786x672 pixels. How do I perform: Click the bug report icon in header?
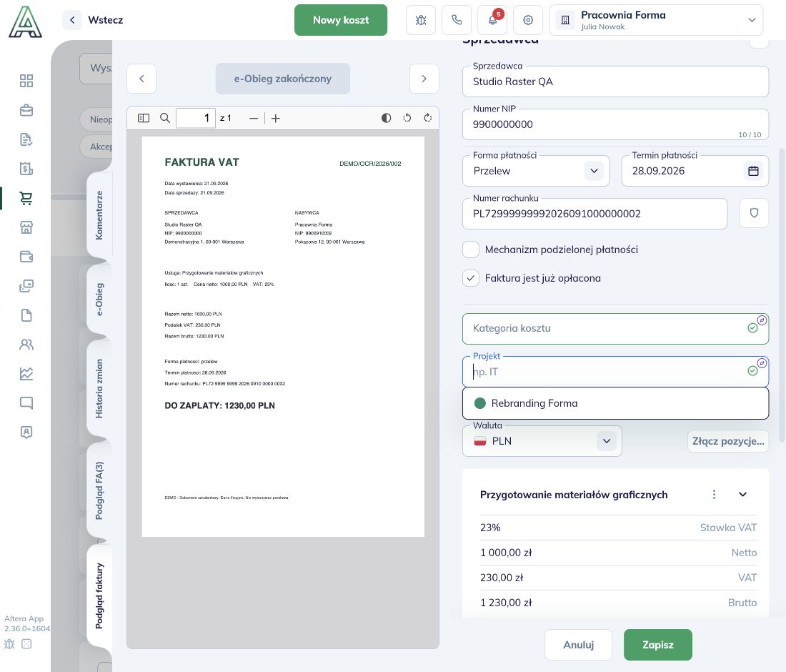coord(421,20)
